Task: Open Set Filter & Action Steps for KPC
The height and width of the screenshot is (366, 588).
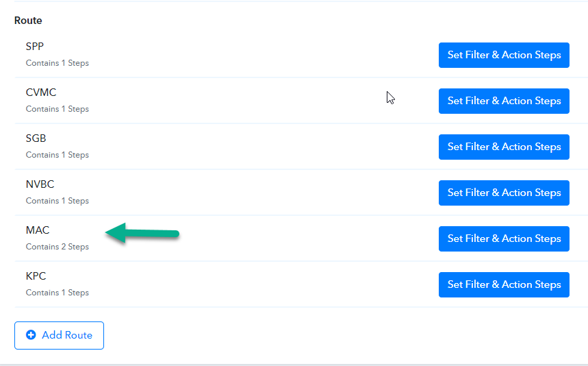Action: point(504,284)
